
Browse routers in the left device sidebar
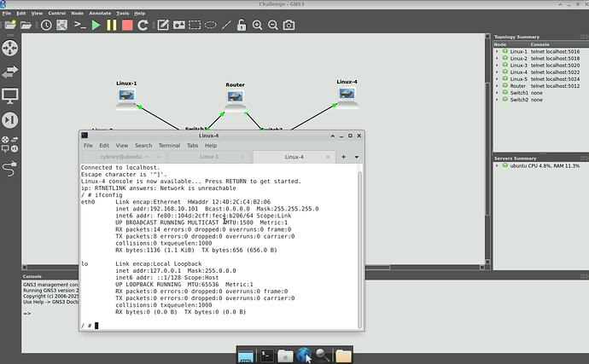tap(10, 48)
